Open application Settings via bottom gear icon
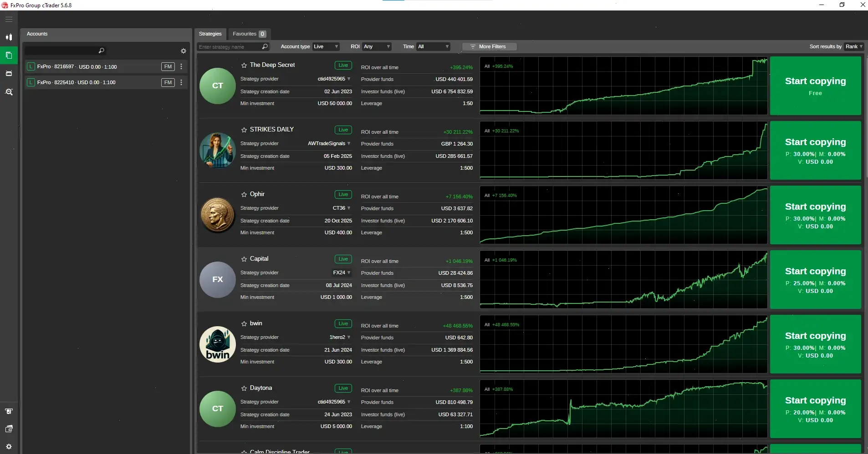868x454 pixels. tap(9, 446)
